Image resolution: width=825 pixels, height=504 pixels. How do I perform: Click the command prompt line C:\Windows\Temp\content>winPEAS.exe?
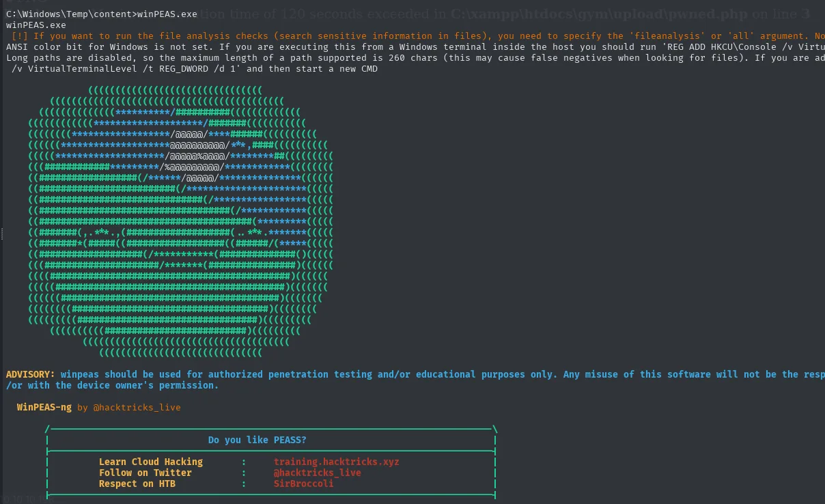click(101, 14)
